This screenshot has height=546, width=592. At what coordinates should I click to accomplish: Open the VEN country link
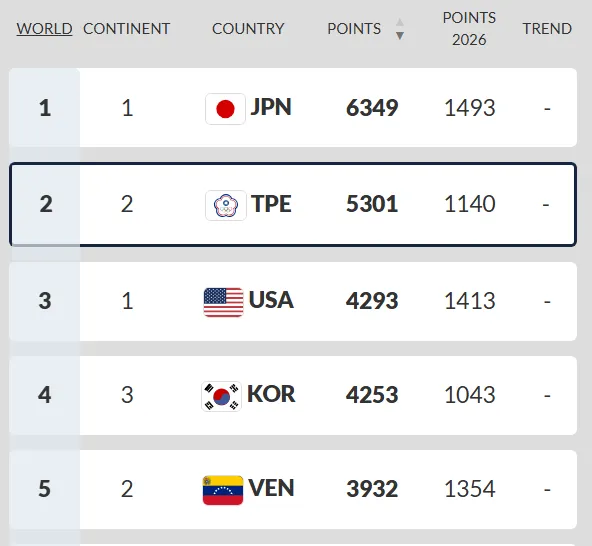coord(271,488)
